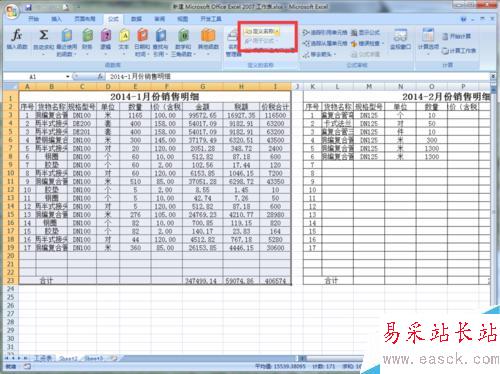The image size is (500, 374).
Task: Open the 工资表 sheet tab
Action: pos(43,358)
